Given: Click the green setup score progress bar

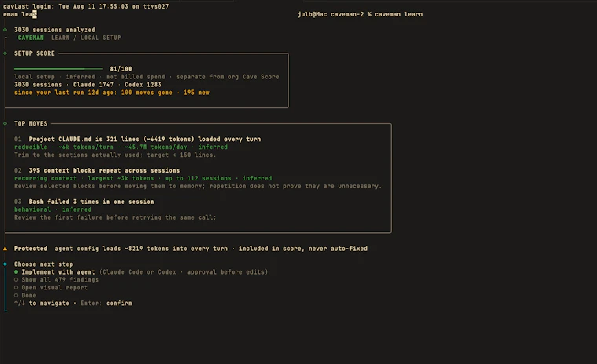Looking at the screenshot, I should click(x=58, y=69).
